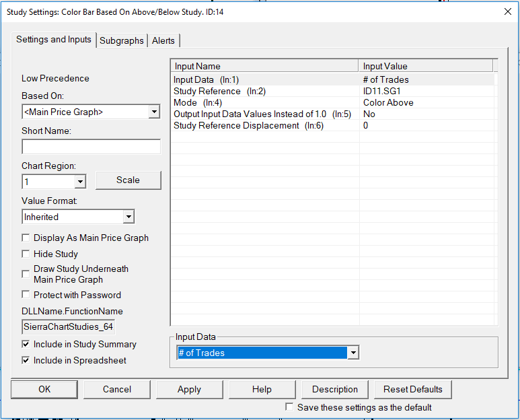Image resolution: width=520 pixels, height=420 pixels.
Task: Click the displacement value 0
Action: (x=365, y=125)
